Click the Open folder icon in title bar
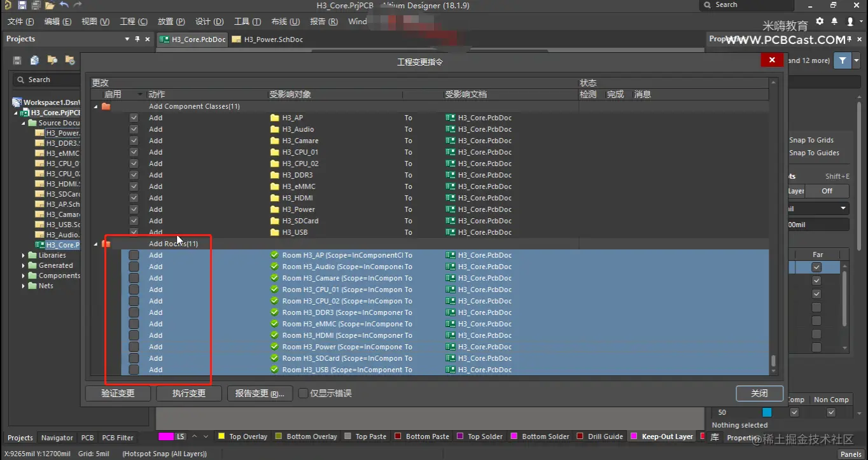 50,5
